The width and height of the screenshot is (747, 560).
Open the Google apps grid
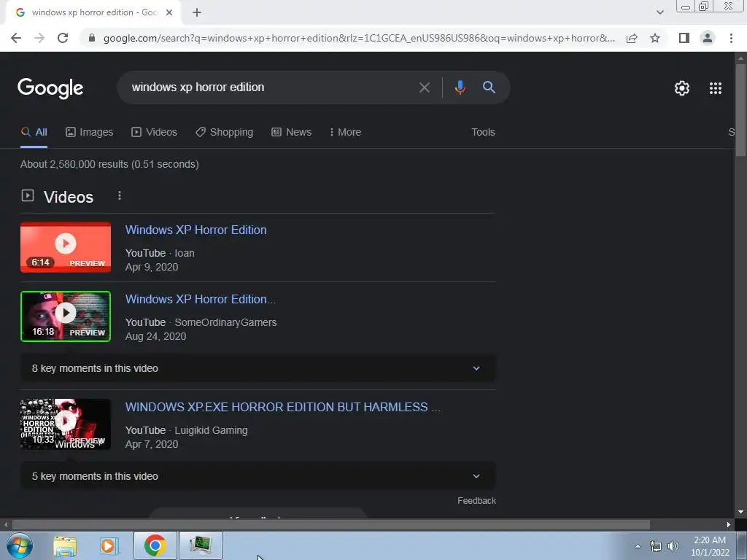click(x=715, y=88)
